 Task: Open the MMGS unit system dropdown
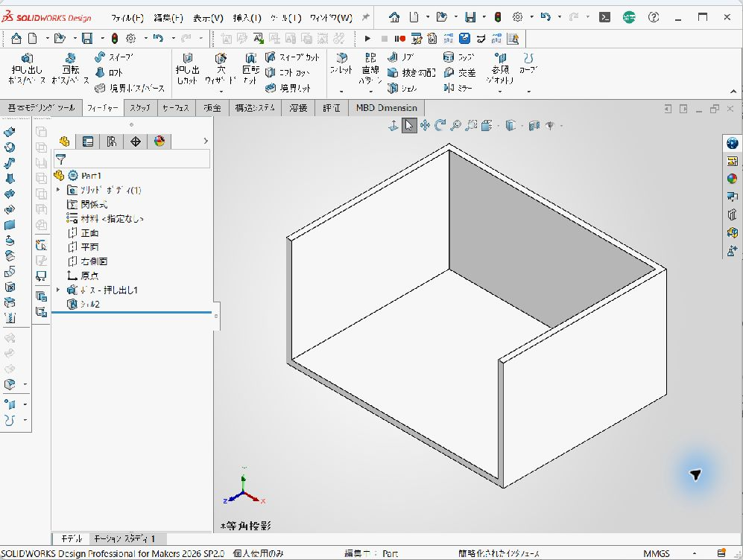coord(657,553)
